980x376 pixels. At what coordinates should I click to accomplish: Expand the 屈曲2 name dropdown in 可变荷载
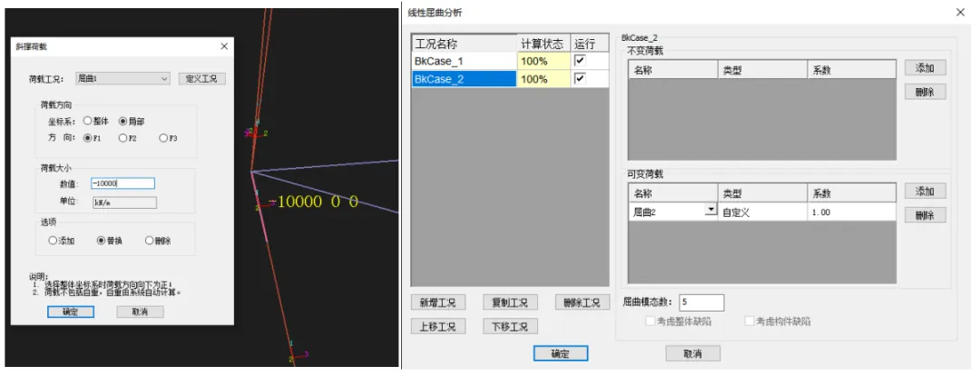709,212
